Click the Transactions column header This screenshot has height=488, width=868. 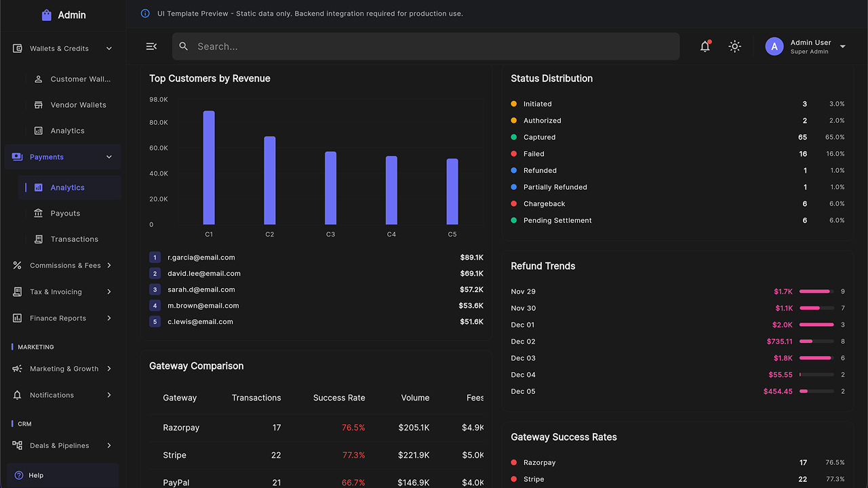click(256, 398)
